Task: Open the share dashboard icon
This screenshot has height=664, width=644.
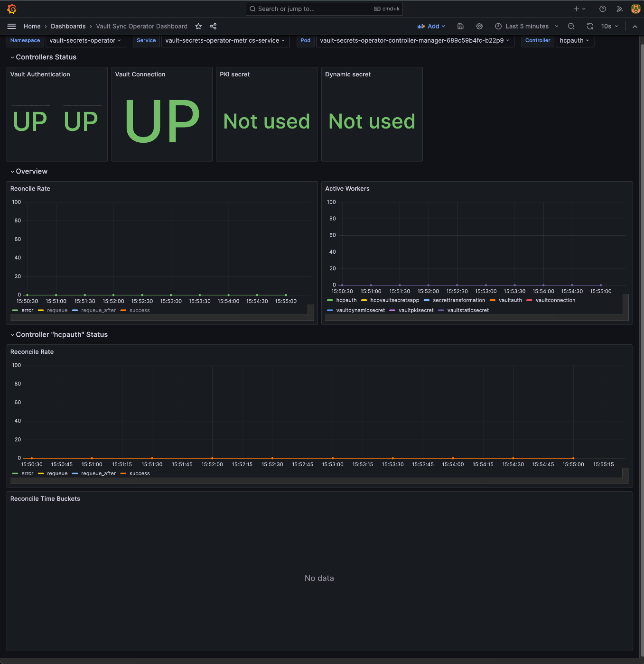Action: pyautogui.click(x=213, y=26)
